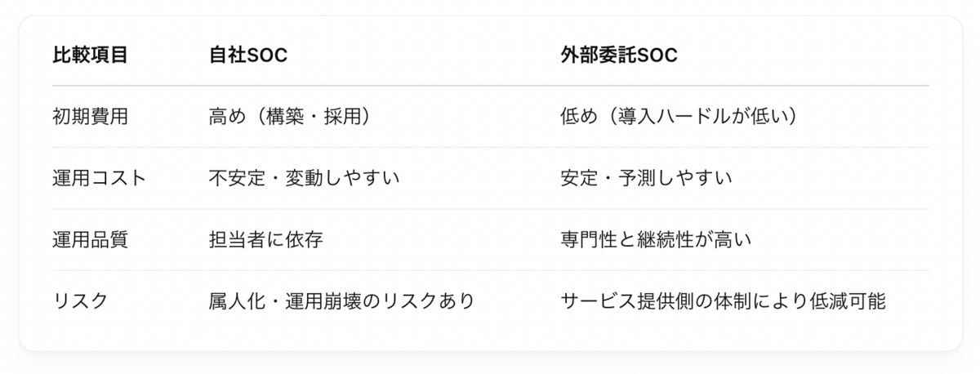Click the 運用品質 row label
The height and width of the screenshot is (374, 980).
90,240
